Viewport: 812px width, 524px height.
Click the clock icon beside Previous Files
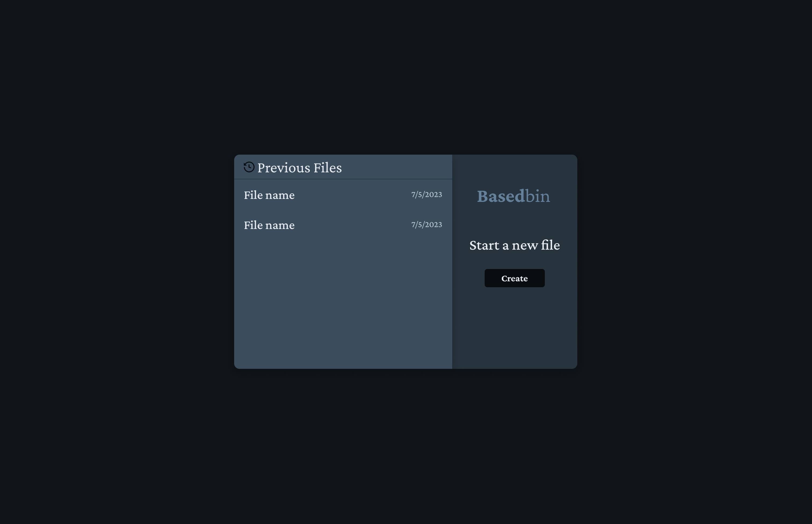[x=249, y=167]
